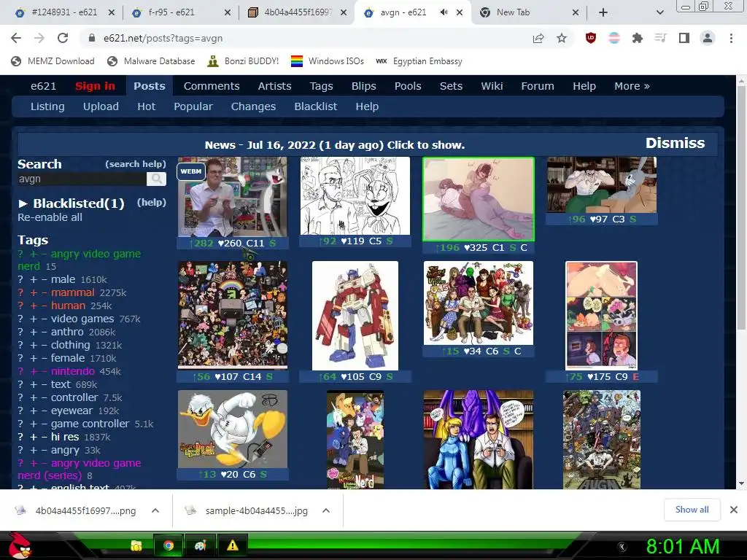Add the angry tag with plus sign
This screenshot has height=560, width=747.
click(x=34, y=451)
